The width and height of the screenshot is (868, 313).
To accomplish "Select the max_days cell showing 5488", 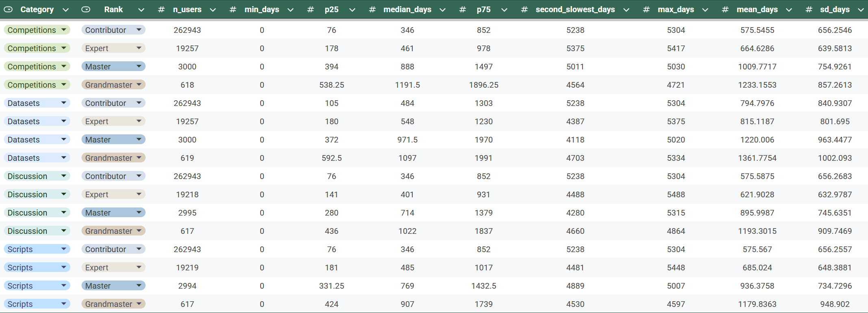I will (676, 194).
